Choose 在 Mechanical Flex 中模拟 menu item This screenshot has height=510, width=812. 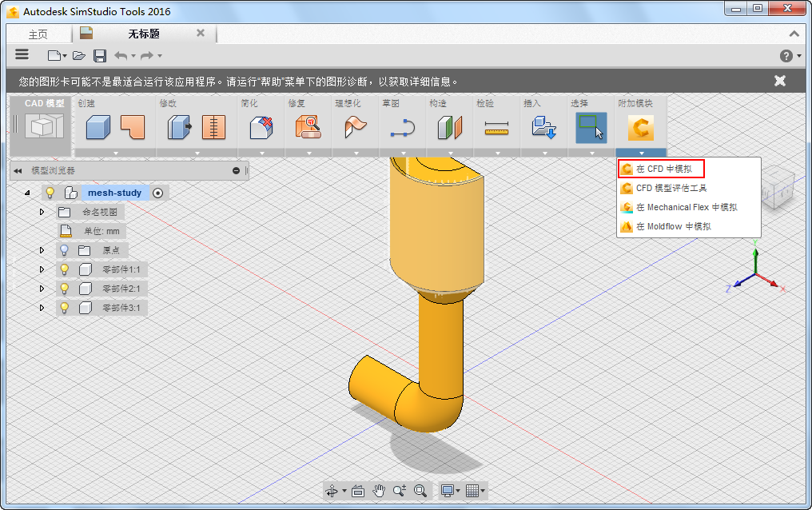(x=689, y=207)
